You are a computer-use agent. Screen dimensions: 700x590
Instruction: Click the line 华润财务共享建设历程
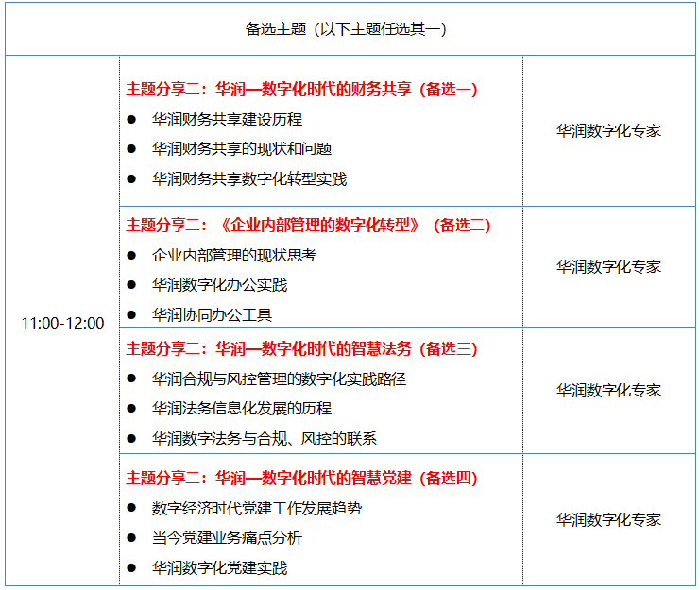[227, 120]
